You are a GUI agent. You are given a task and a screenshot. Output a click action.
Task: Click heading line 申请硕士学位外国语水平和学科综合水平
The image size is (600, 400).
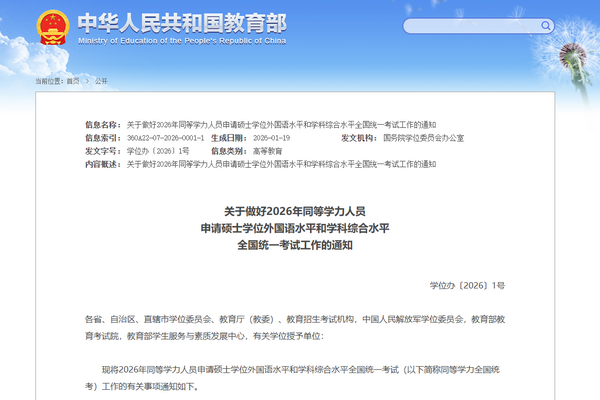pos(295,229)
